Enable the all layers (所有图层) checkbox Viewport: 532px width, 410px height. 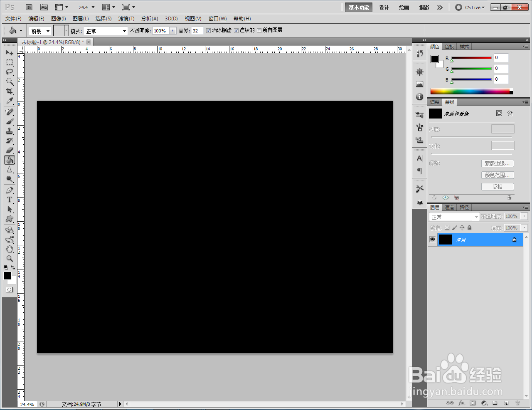click(259, 30)
